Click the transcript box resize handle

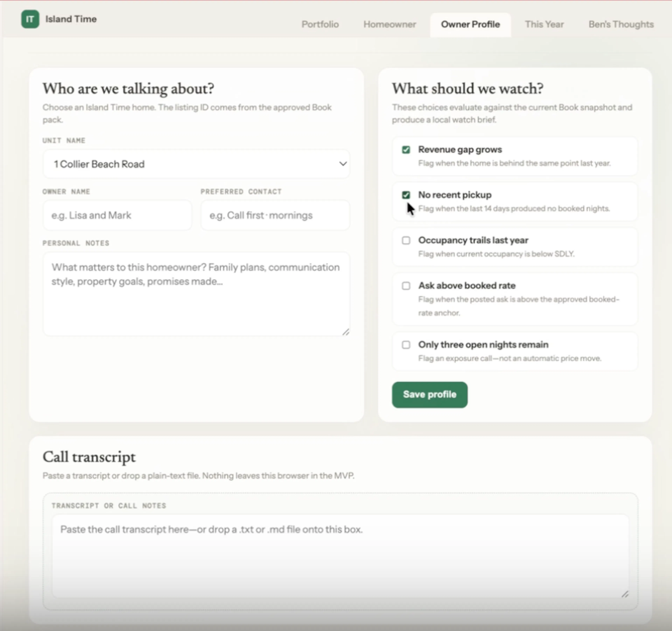click(625, 594)
